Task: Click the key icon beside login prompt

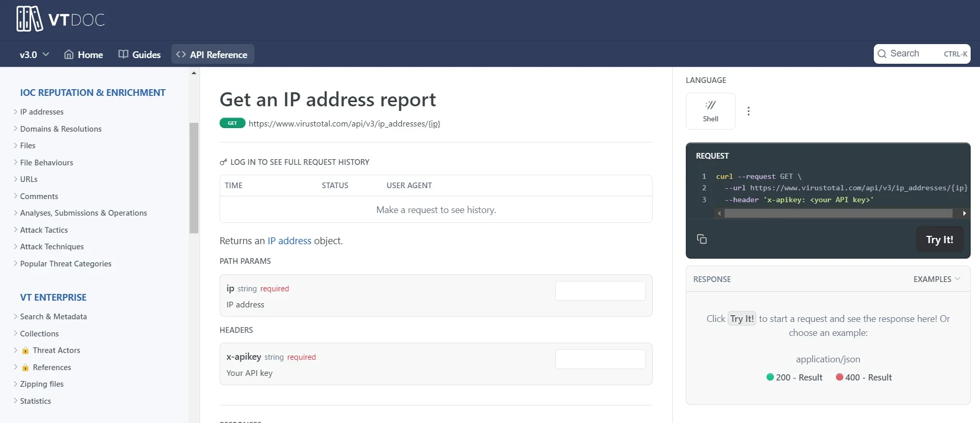Action: click(223, 162)
